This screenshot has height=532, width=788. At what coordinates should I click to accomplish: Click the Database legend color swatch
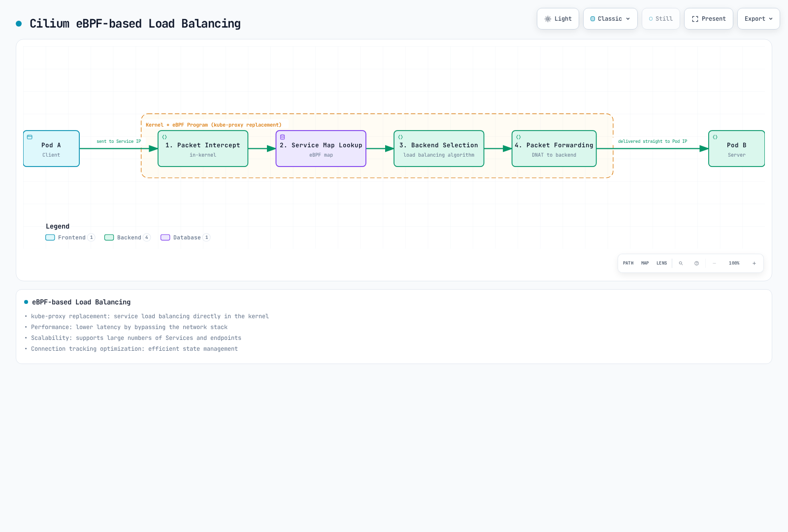[x=165, y=237]
